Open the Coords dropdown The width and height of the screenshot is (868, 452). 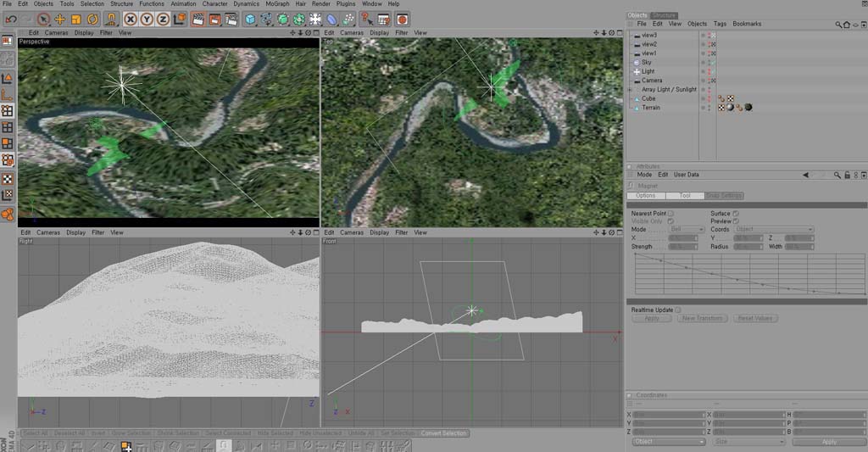click(774, 229)
